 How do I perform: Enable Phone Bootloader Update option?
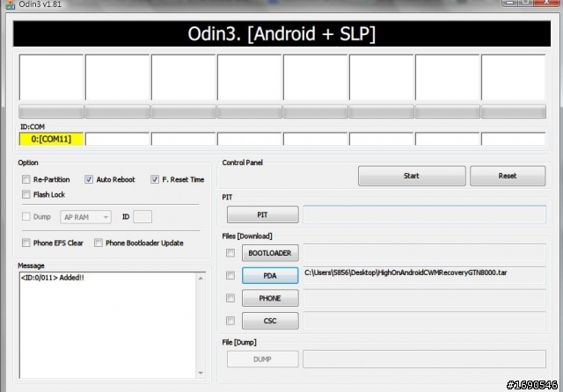pos(98,243)
